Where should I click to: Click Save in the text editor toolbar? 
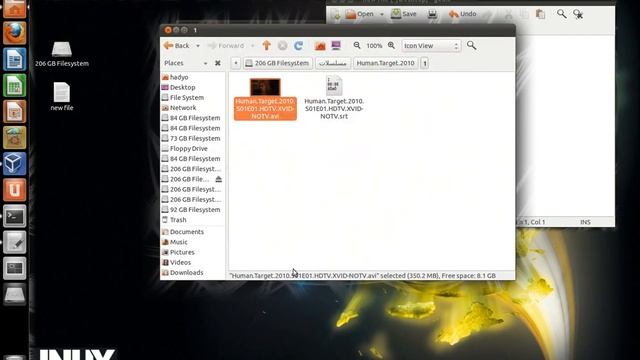404,14
